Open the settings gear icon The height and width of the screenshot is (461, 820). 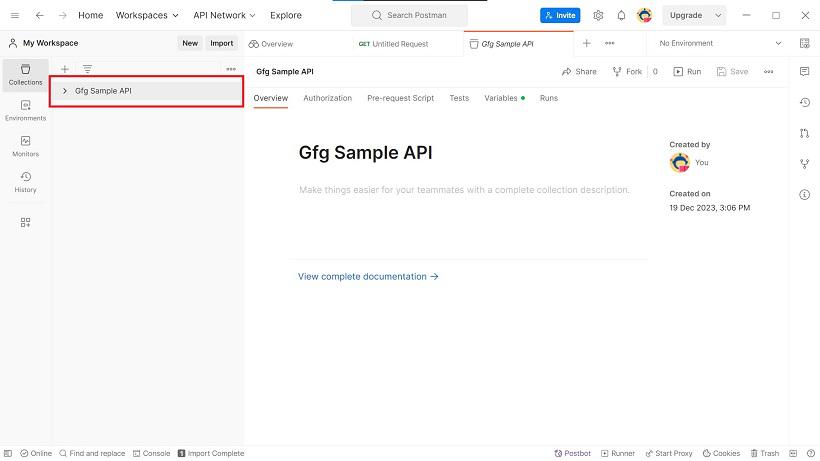pos(598,15)
